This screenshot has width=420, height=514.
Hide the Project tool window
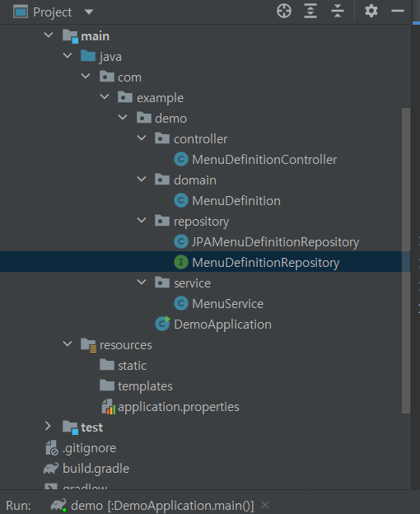click(398, 12)
